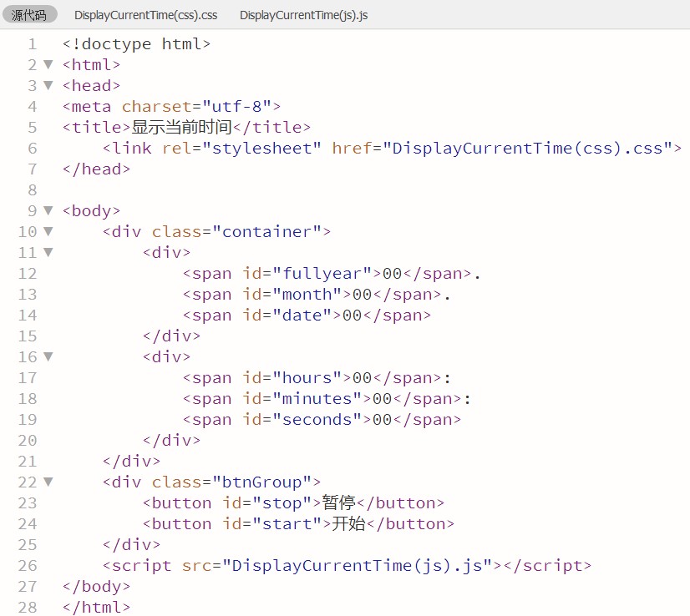
Task: Click the "stop" id value
Action: [282, 503]
